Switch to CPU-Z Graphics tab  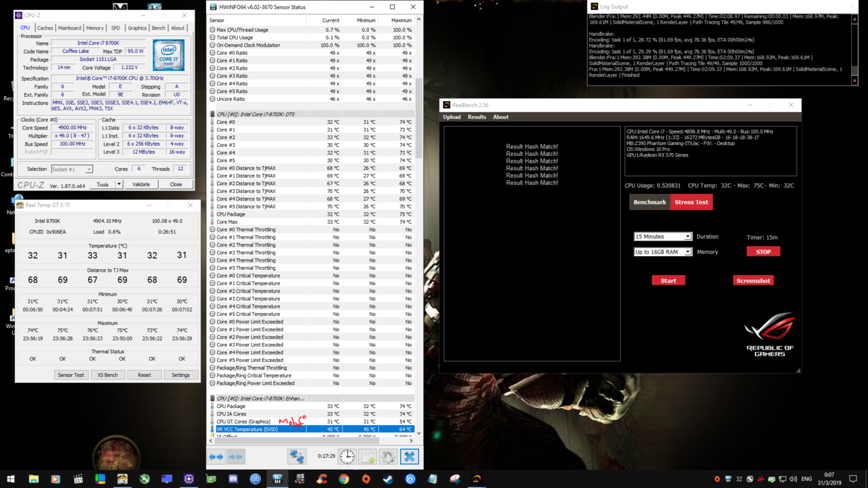(137, 28)
